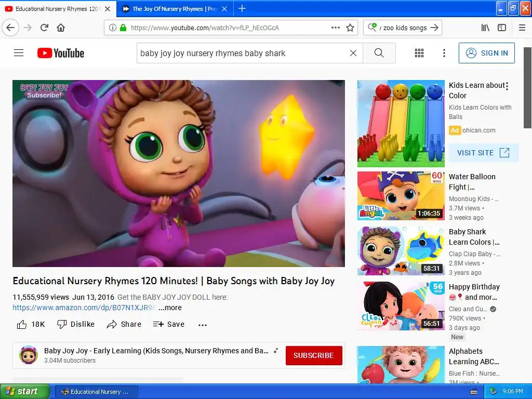This screenshot has height=399, width=532.
Task: Click the browser zoo kids songs search field
Action: point(404,28)
